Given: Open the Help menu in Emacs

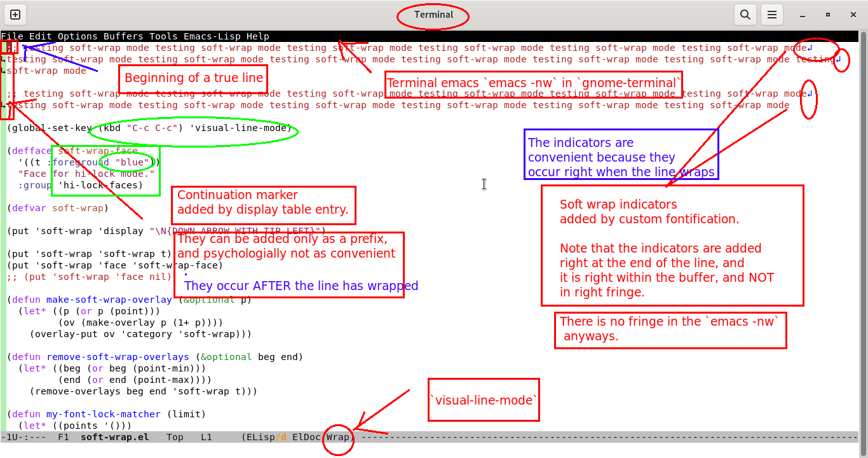Looking at the screenshot, I should [x=258, y=36].
